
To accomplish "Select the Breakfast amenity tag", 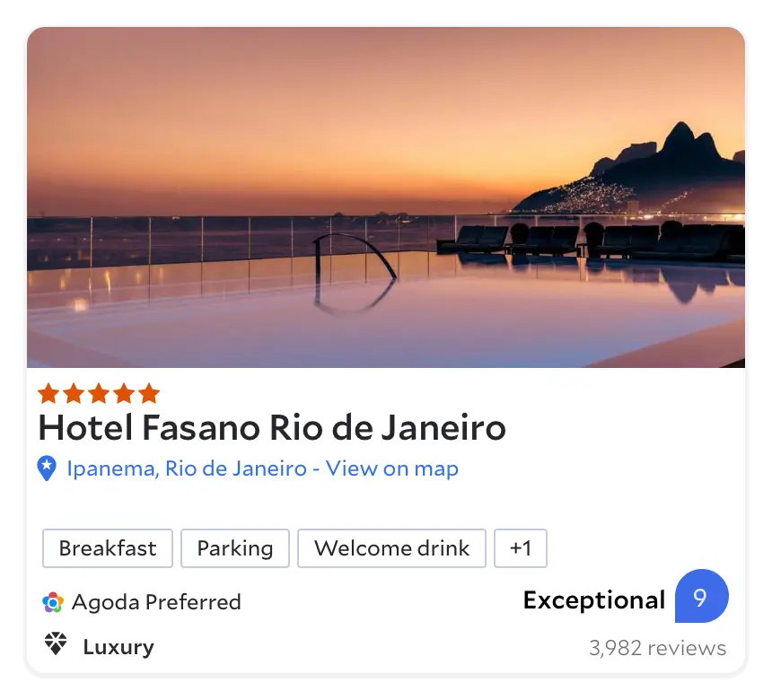I will (108, 548).
